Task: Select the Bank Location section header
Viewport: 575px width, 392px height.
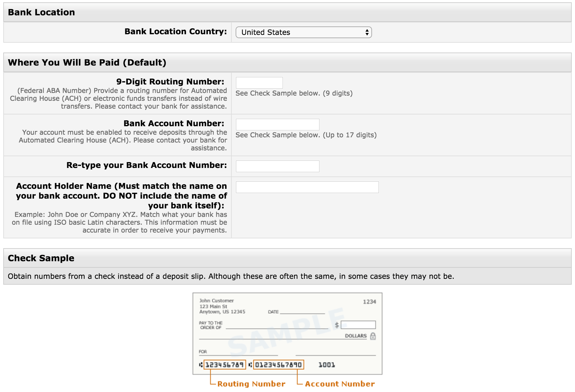Action: pos(41,12)
